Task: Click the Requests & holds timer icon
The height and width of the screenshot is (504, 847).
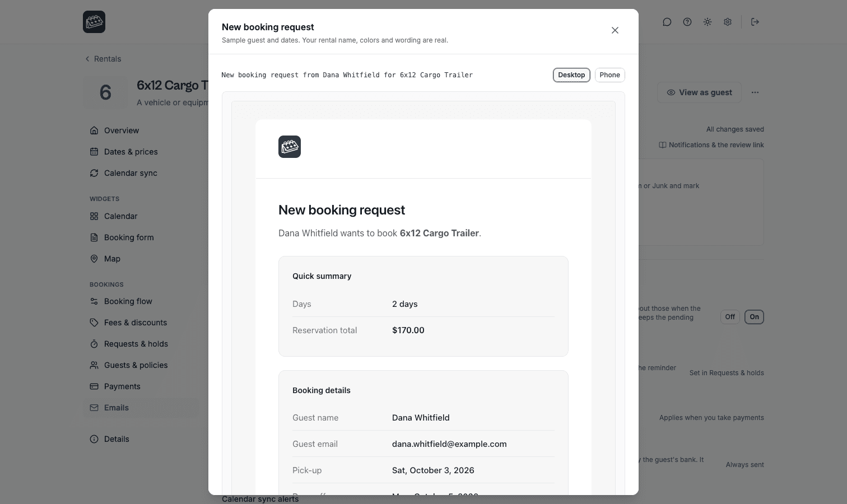Action: coord(94,344)
